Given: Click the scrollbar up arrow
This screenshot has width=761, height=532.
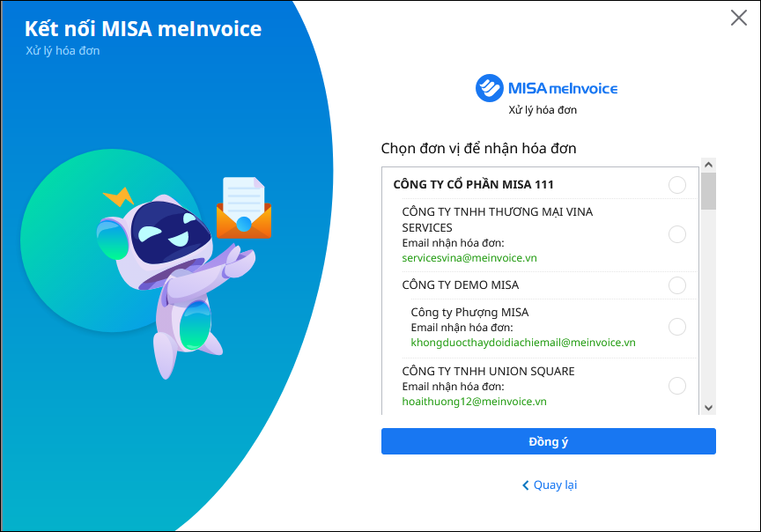Looking at the screenshot, I should click(x=708, y=165).
